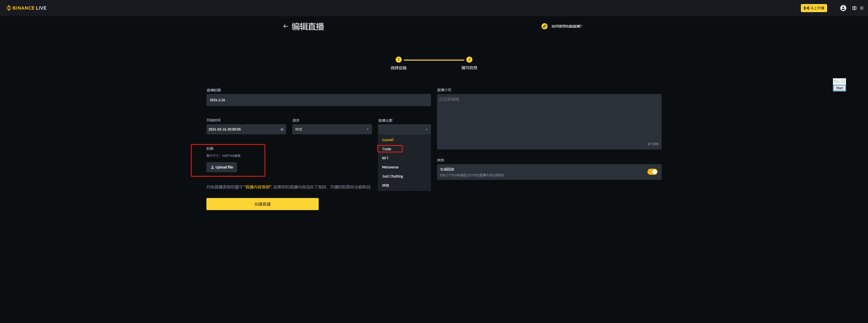Open the 直播内容准则 guidelines link
The width and height of the screenshot is (868, 323).
(x=257, y=187)
